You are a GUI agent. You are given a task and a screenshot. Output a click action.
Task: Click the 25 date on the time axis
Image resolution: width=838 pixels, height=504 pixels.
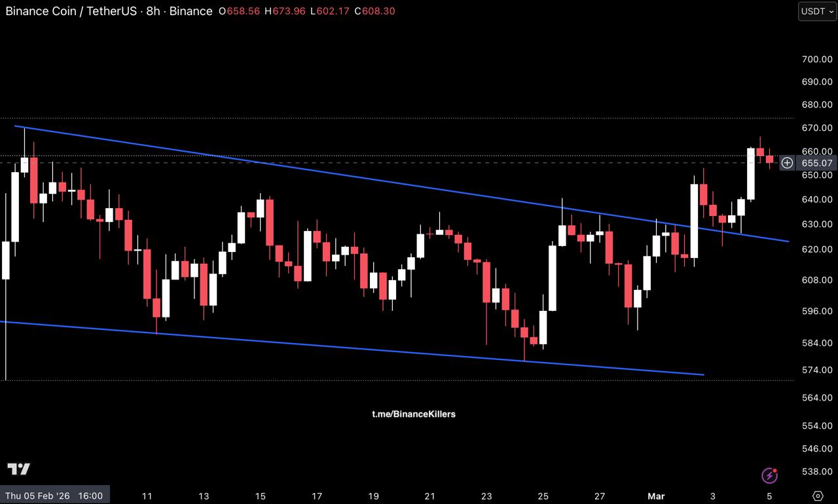coord(543,496)
